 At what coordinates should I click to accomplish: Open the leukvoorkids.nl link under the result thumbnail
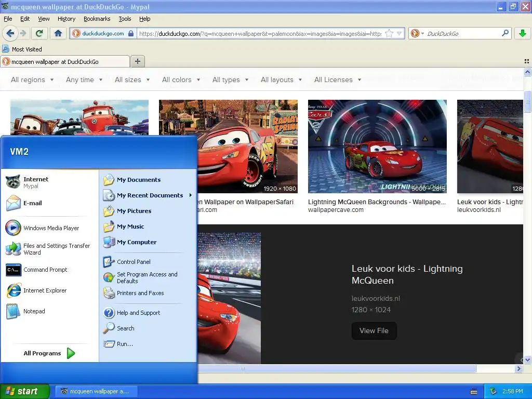point(478,210)
